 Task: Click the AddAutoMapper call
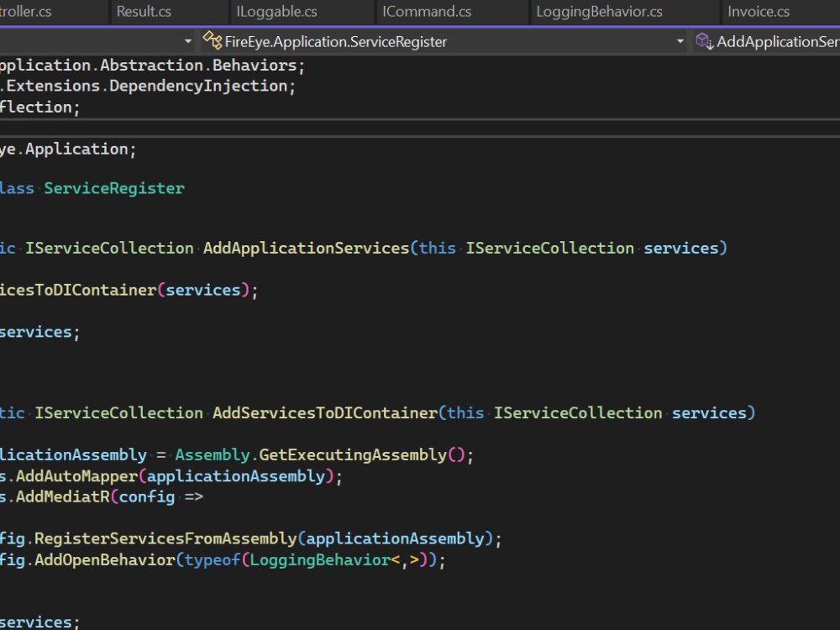76,476
